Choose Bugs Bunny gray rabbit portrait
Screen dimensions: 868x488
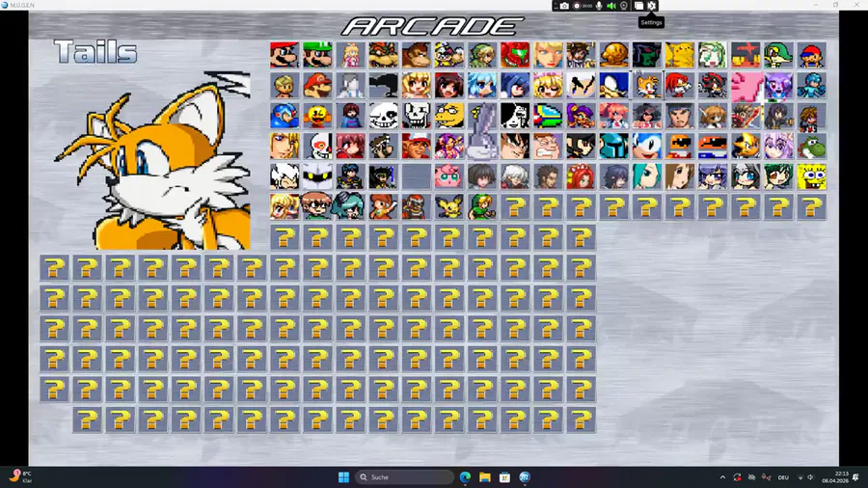[482, 130]
